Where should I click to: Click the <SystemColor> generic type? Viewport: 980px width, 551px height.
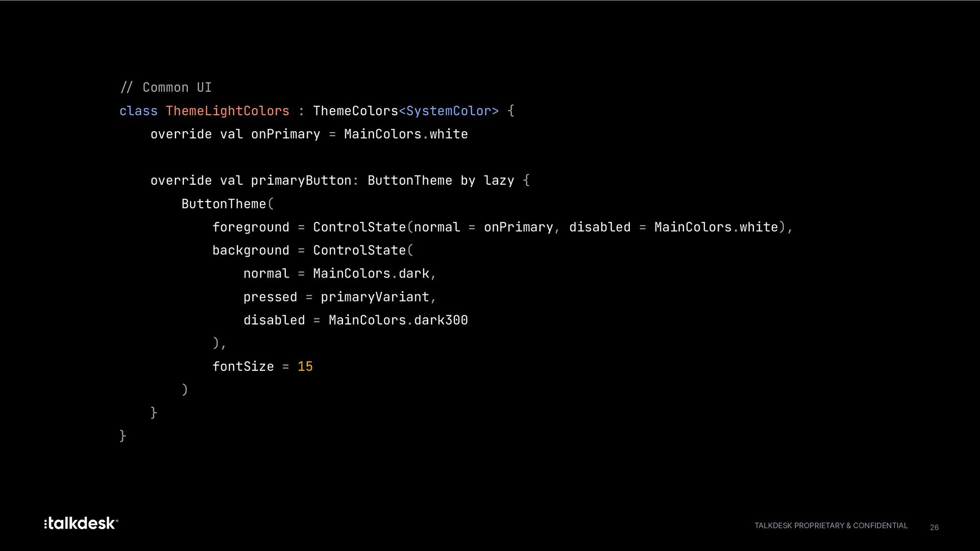tap(449, 111)
